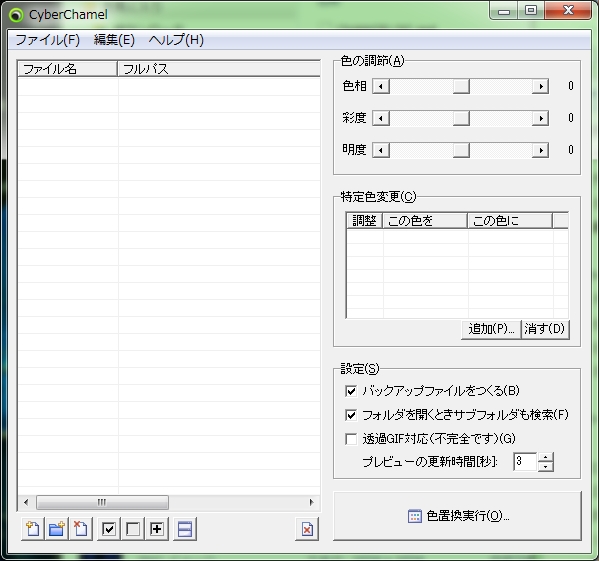Viewport: 599px width, 561px height.
Task: Toggle the バックアップファイルをつくる(B) checkbox
Action: tap(351, 391)
